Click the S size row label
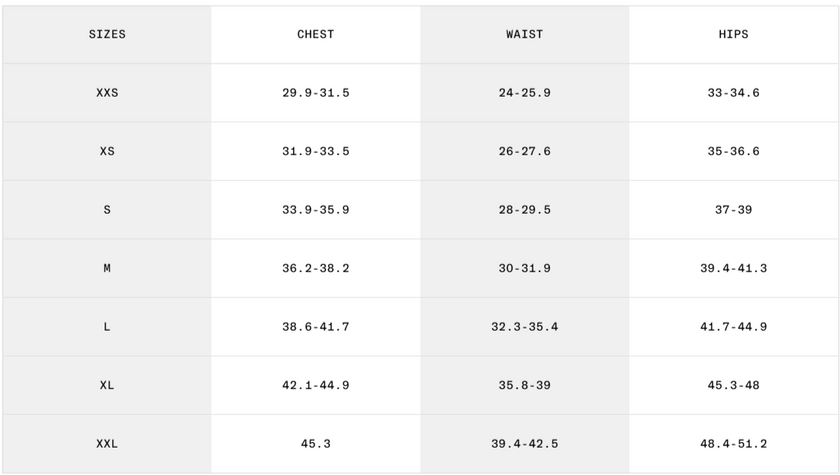840x475 pixels. tap(107, 210)
